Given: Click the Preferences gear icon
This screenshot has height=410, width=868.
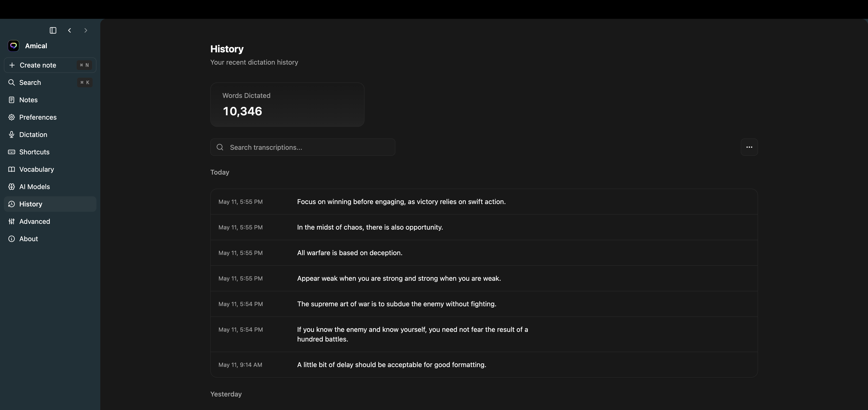Looking at the screenshot, I should point(12,117).
